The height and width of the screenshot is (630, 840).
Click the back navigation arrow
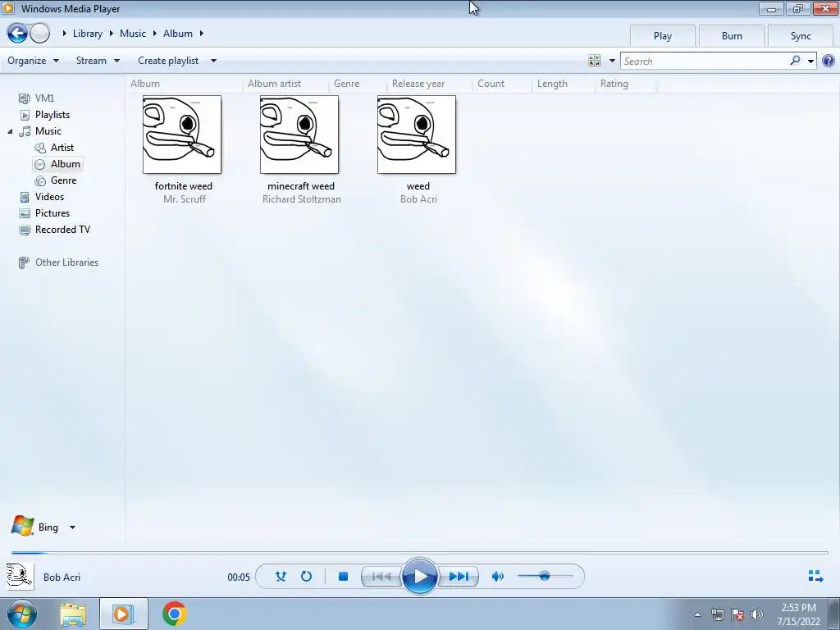[17, 33]
